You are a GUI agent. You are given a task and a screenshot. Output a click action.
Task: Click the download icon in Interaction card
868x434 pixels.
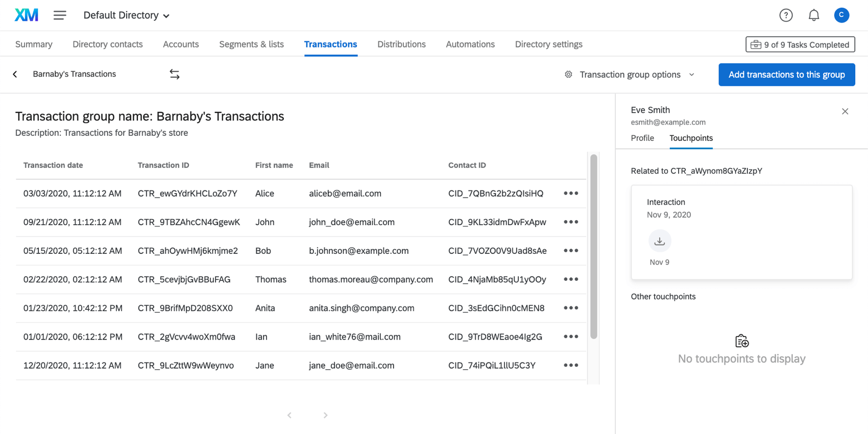[x=660, y=241]
